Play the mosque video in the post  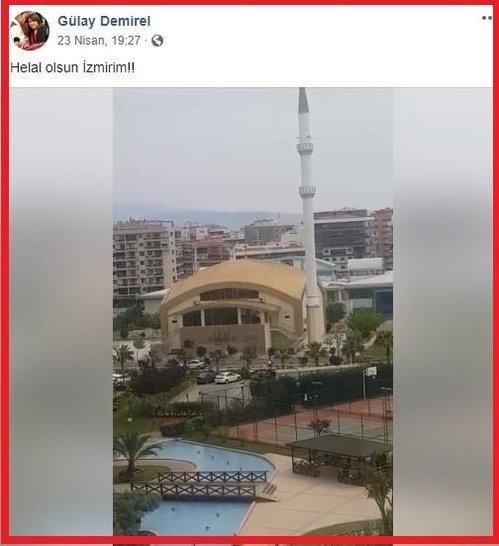[253, 312]
